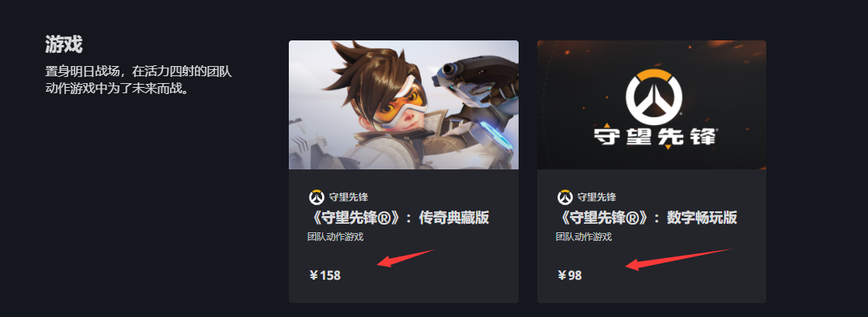Click the ¥158 price
868x317 pixels.
(325, 275)
